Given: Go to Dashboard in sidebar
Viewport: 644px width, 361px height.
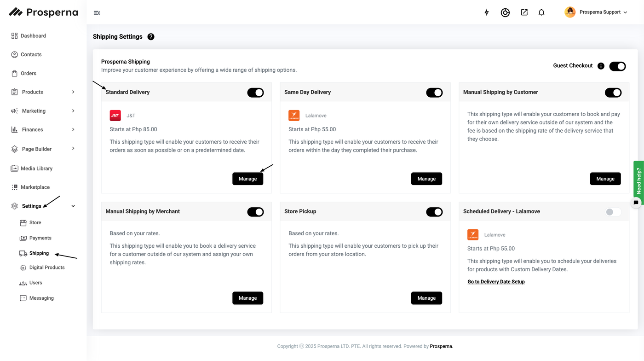Looking at the screenshot, I should point(33,36).
